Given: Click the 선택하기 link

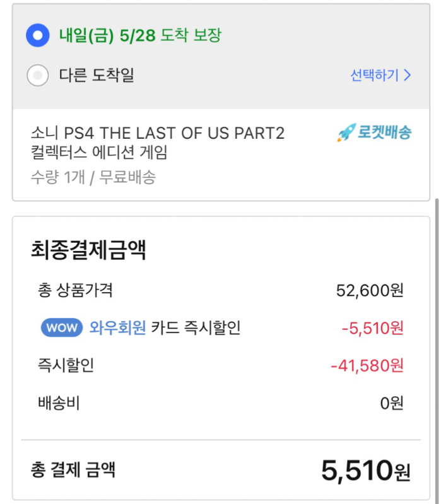Looking at the screenshot, I should pos(374,76).
